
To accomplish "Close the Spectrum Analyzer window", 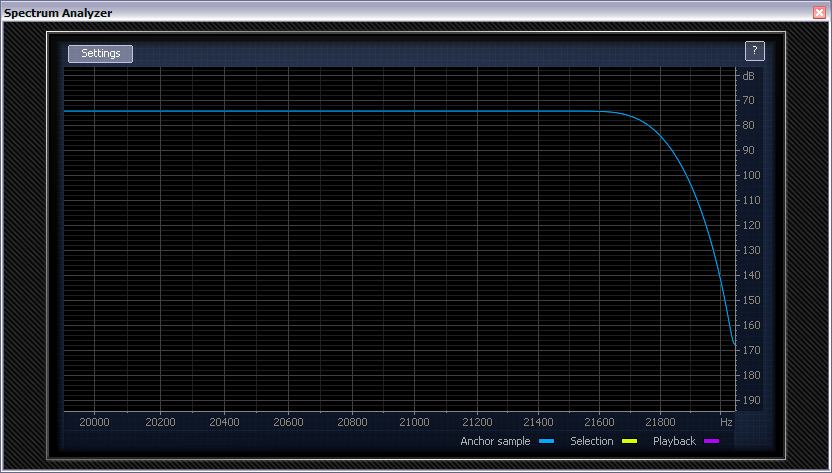I will tap(820, 13).
